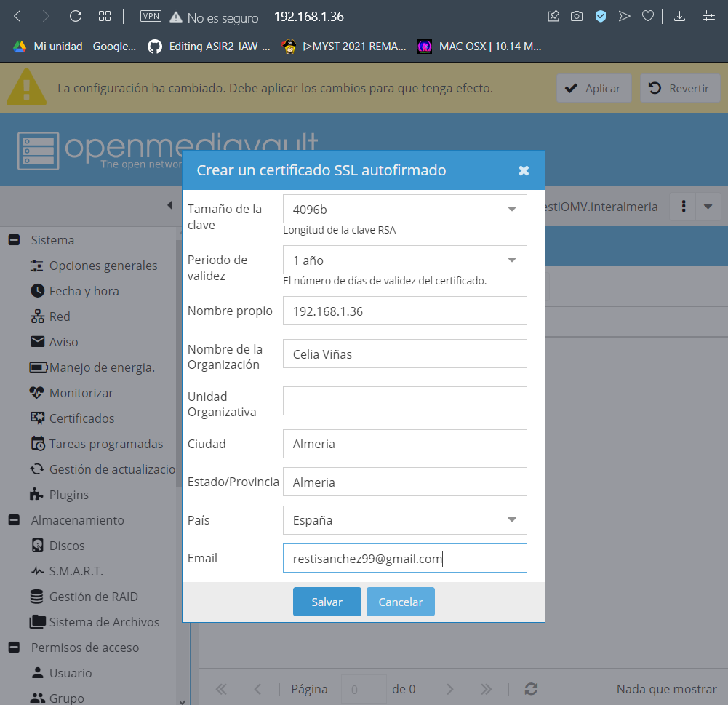
Task: Click the Email input field
Action: click(404, 558)
